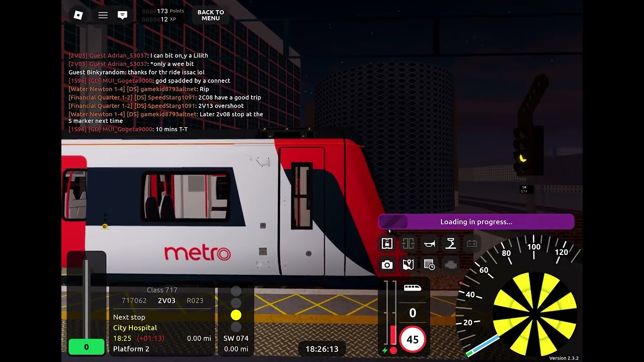Click chat message '2C08 have a good trip'
Viewport: 644px width, 362px height.
point(229,98)
